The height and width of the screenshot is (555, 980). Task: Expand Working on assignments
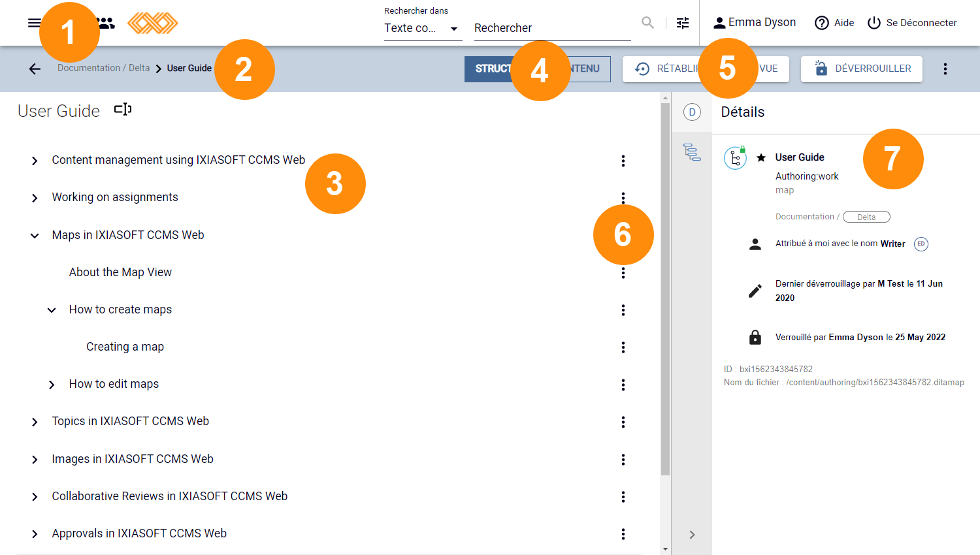pyautogui.click(x=35, y=198)
